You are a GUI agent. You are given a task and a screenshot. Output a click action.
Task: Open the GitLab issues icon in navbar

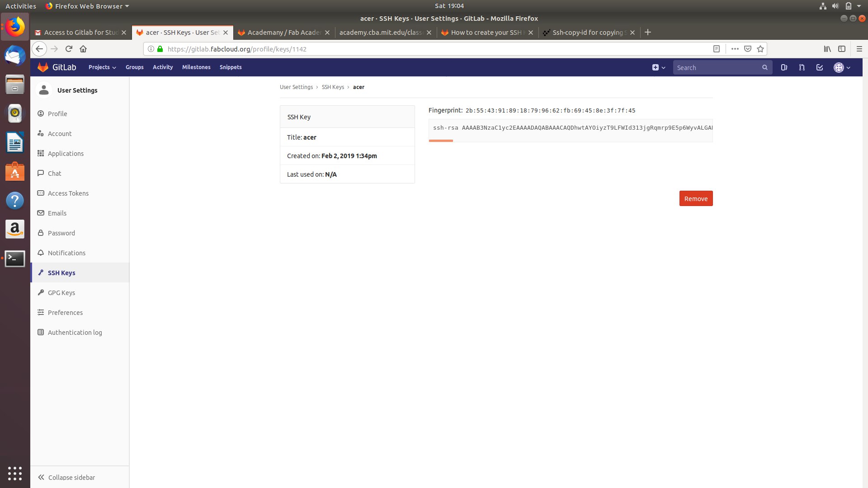[x=784, y=67]
